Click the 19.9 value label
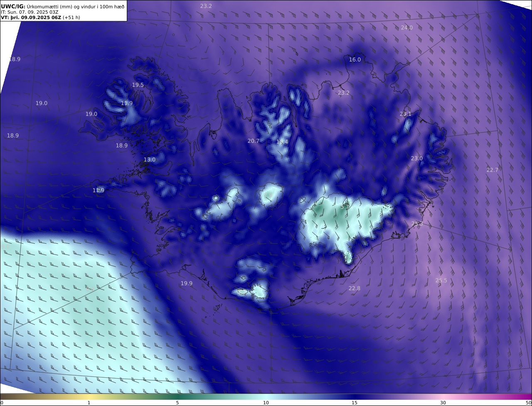The width and height of the screenshot is (532, 406). point(187,283)
